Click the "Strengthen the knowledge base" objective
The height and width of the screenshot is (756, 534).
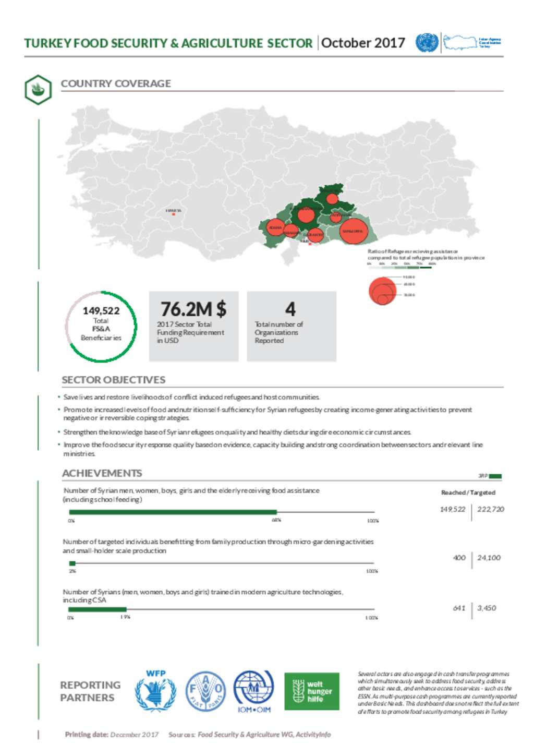[237, 432]
